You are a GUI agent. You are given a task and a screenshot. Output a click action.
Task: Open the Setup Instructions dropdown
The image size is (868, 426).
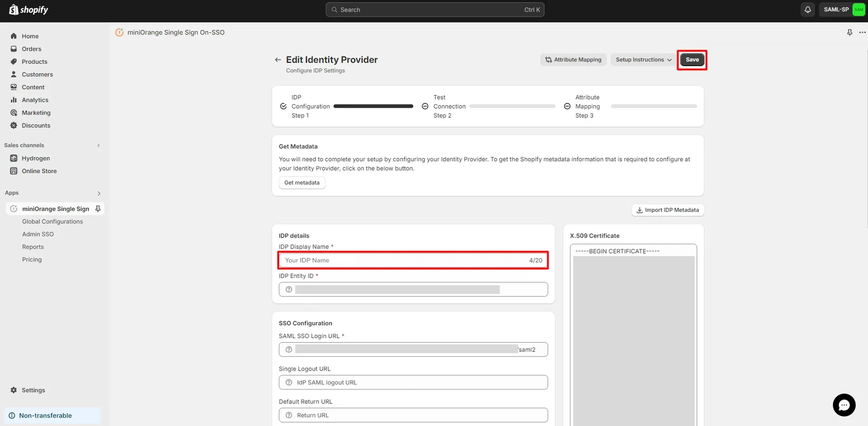pyautogui.click(x=643, y=60)
